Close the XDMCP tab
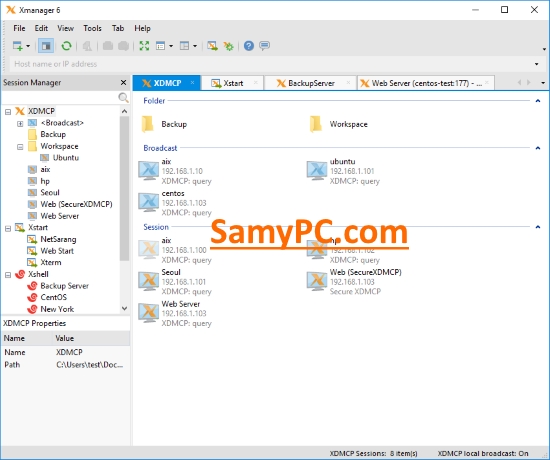550x460 pixels. (193, 82)
